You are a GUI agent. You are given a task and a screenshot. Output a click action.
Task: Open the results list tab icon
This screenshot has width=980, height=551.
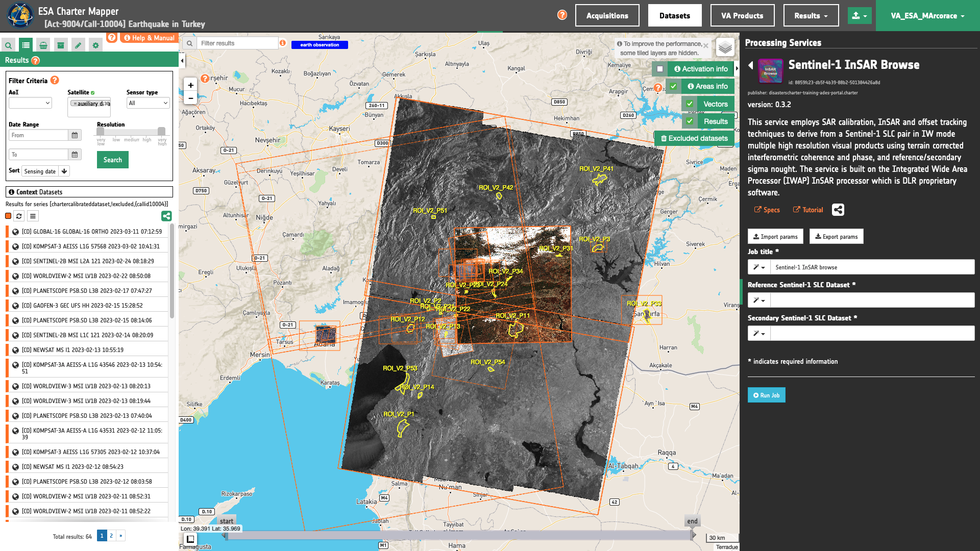(26, 45)
